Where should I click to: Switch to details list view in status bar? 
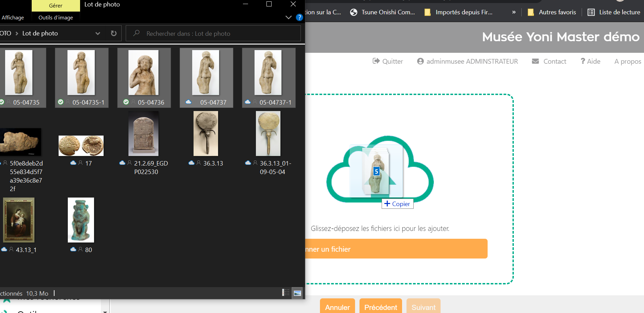click(x=286, y=293)
